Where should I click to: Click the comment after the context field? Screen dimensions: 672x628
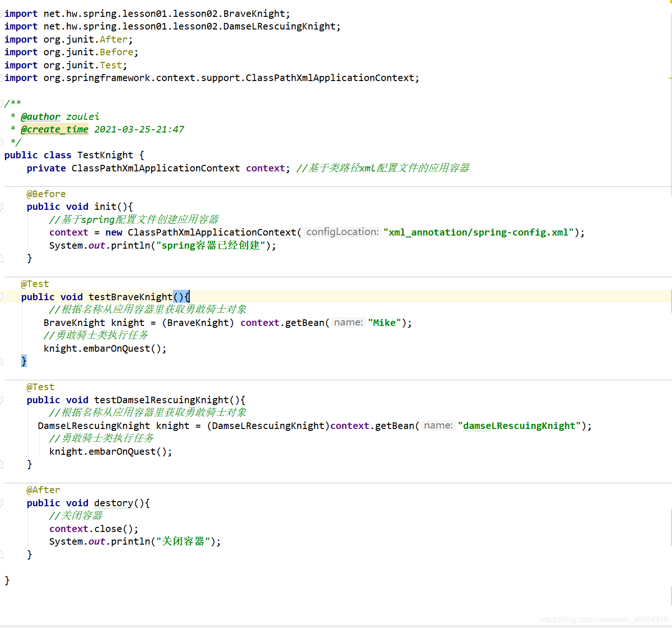[383, 168]
